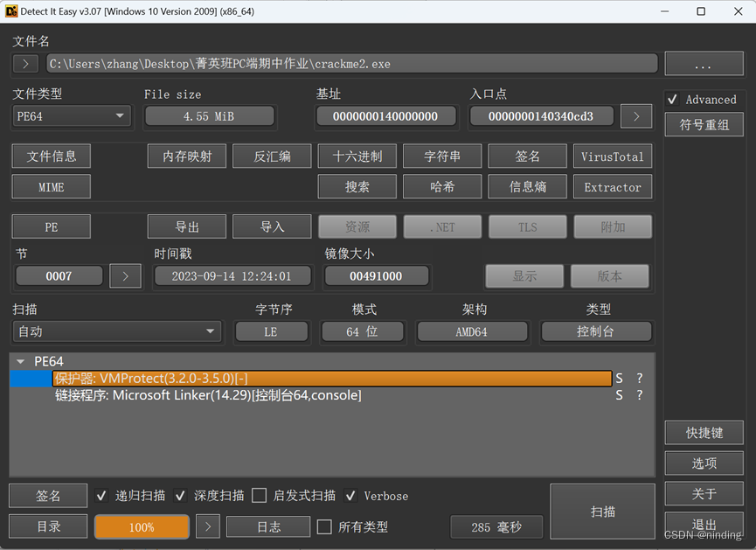Toggle Verbose checkbox

[350, 496]
